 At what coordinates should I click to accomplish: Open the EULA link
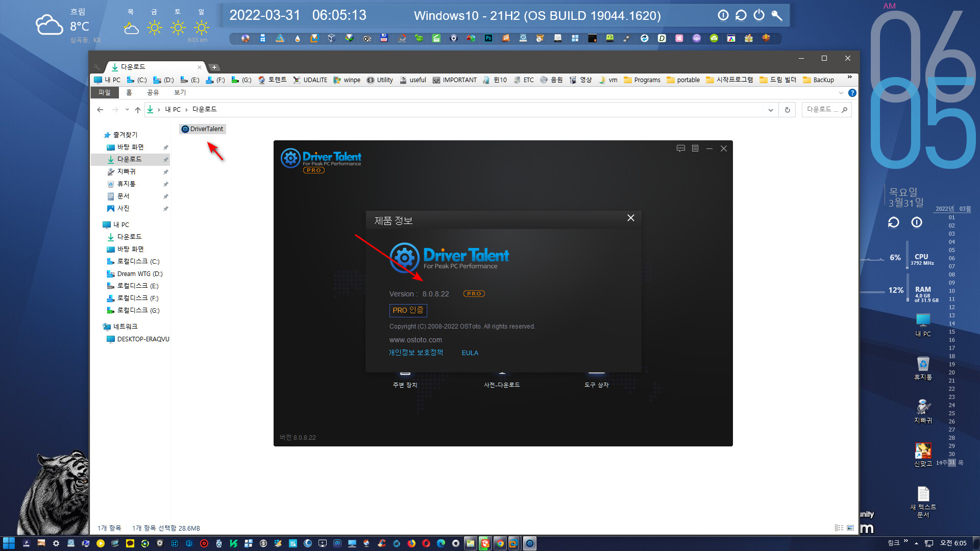point(470,353)
